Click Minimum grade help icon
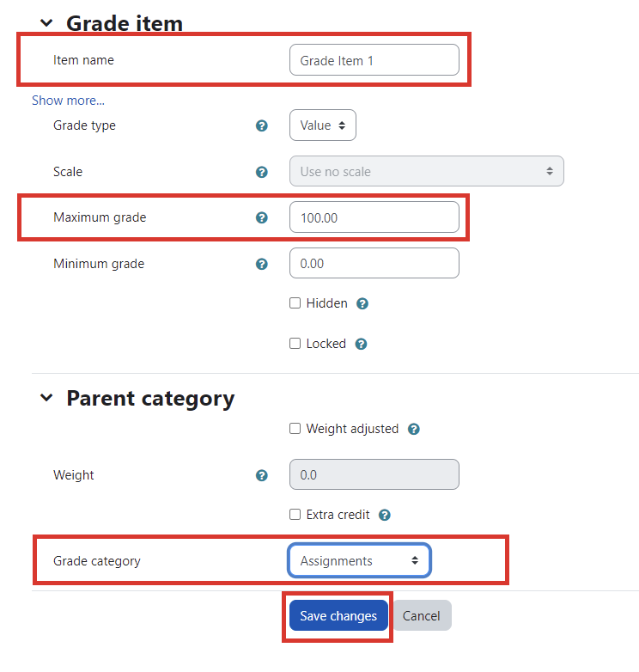The width and height of the screenshot is (639, 672). pyautogui.click(x=262, y=264)
